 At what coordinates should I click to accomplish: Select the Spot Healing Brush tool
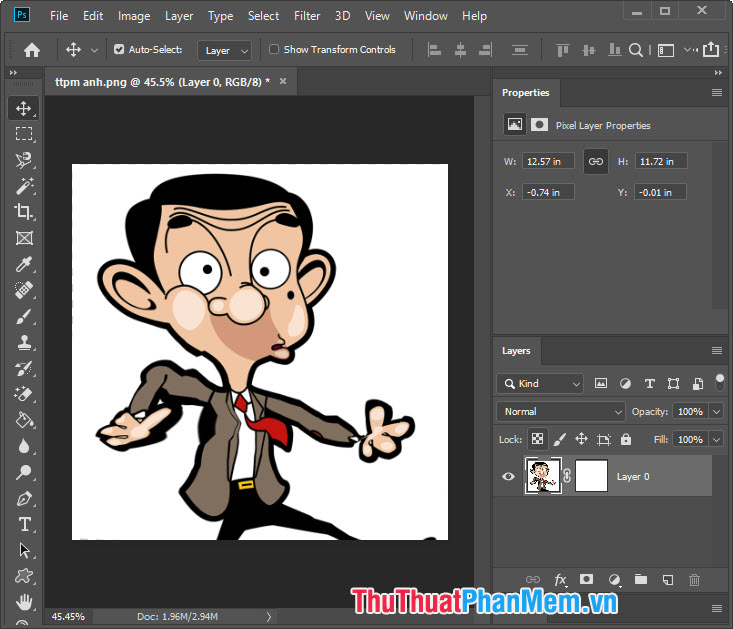(23, 290)
